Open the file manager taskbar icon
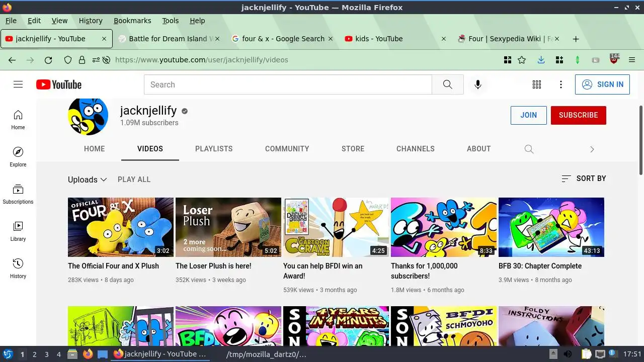Screen dimensions: 644x362 point(72,354)
